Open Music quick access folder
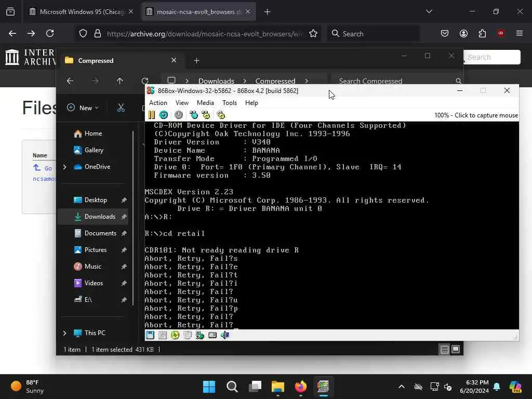The height and width of the screenshot is (399, 532). point(92,267)
